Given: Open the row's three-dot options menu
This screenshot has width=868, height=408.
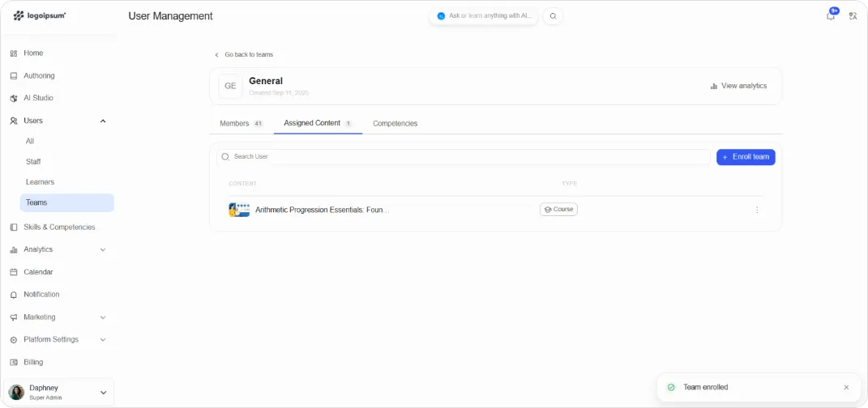Looking at the screenshot, I should click(757, 210).
